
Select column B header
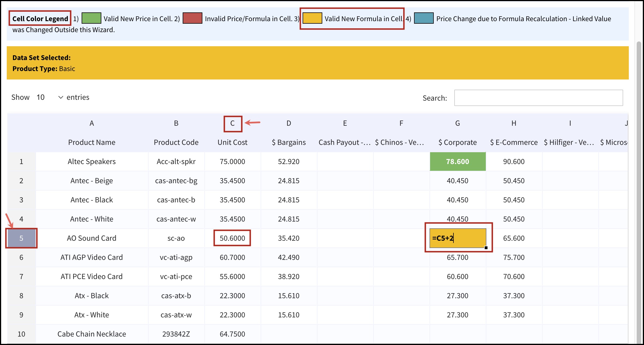(x=176, y=123)
